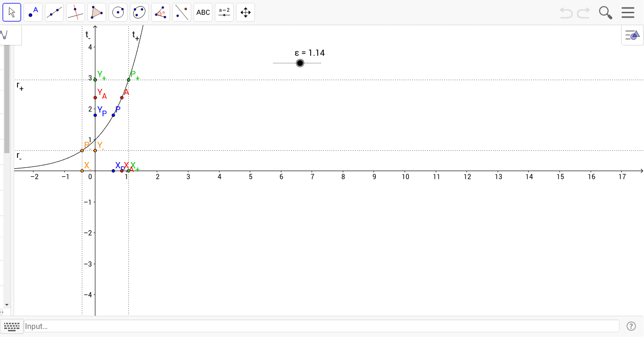This screenshot has width=644, height=337.
Task: Select the Ellipse conic tool
Action: [139, 12]
